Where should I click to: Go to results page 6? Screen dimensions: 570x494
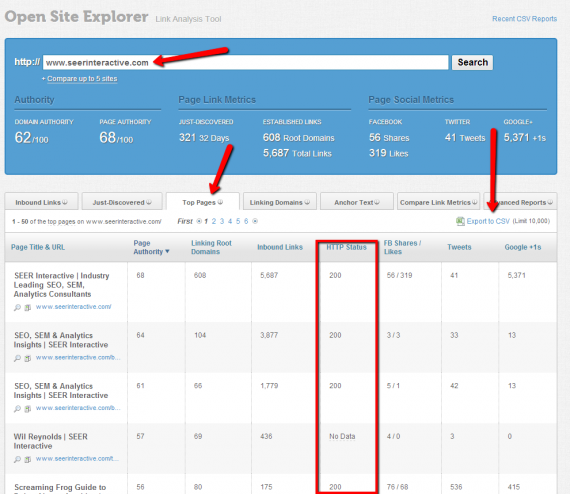pos(246,221)
